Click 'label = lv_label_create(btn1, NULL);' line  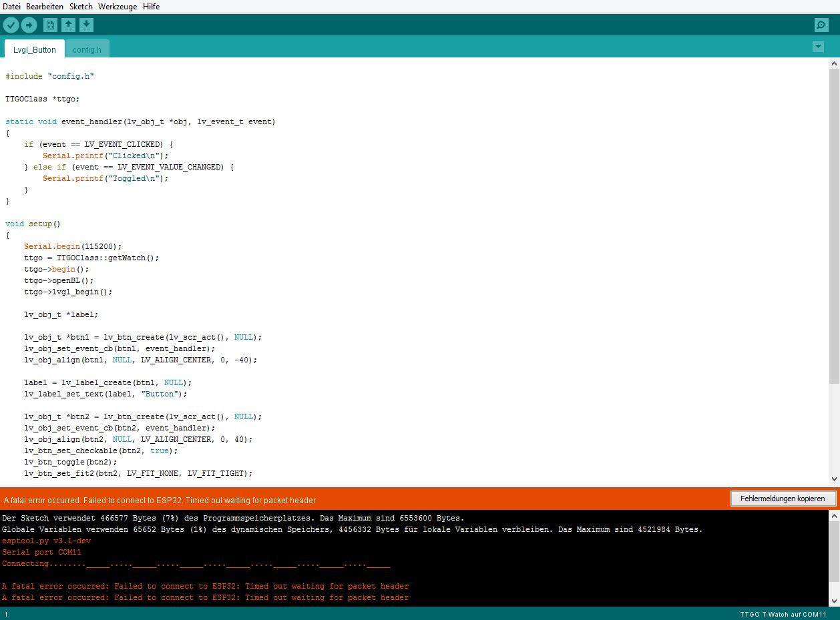coord(108,382)
